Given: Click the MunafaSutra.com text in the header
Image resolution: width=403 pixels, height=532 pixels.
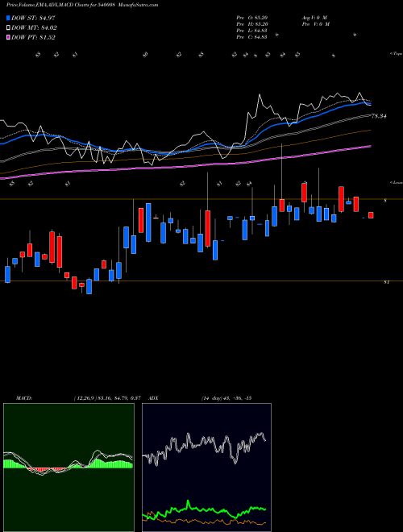Looking at the screenshot, I should 139,5.
